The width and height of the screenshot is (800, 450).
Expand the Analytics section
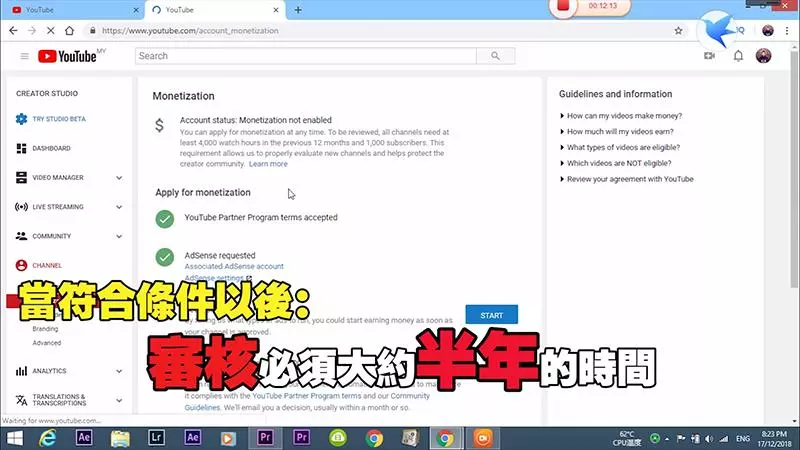[119, 371]
